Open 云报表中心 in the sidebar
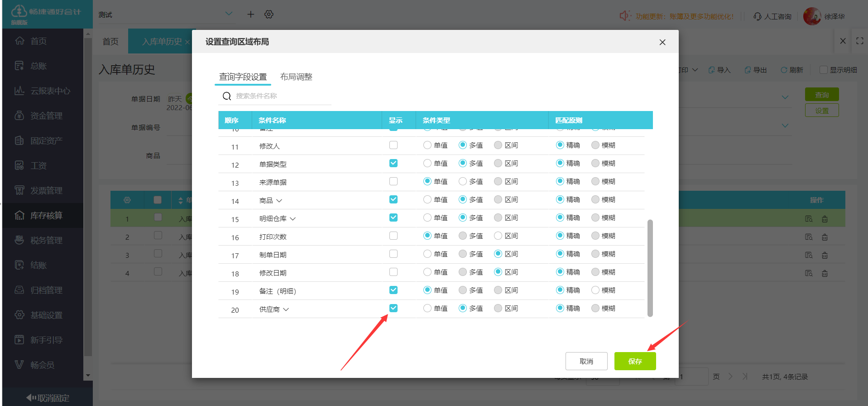Viewport: 868px width, 406px height. 50,91
